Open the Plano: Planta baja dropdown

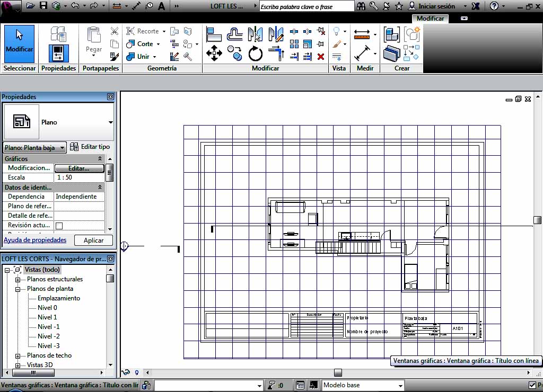click(x=35, y=148)
